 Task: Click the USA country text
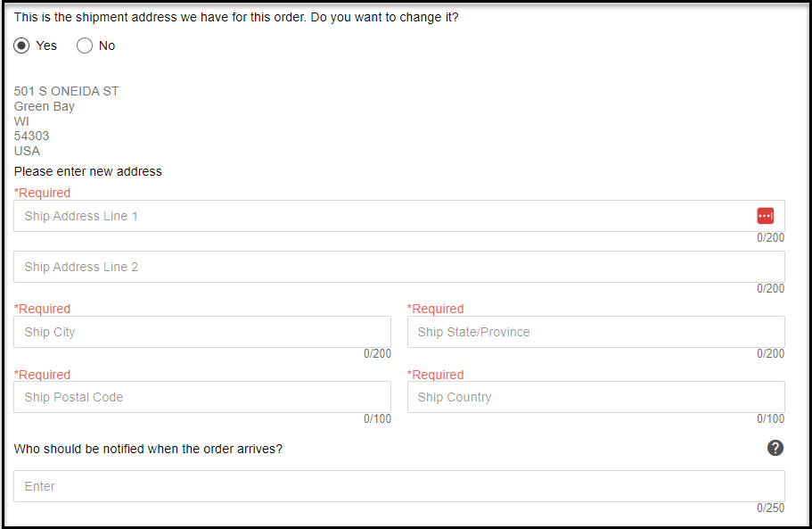27,151
